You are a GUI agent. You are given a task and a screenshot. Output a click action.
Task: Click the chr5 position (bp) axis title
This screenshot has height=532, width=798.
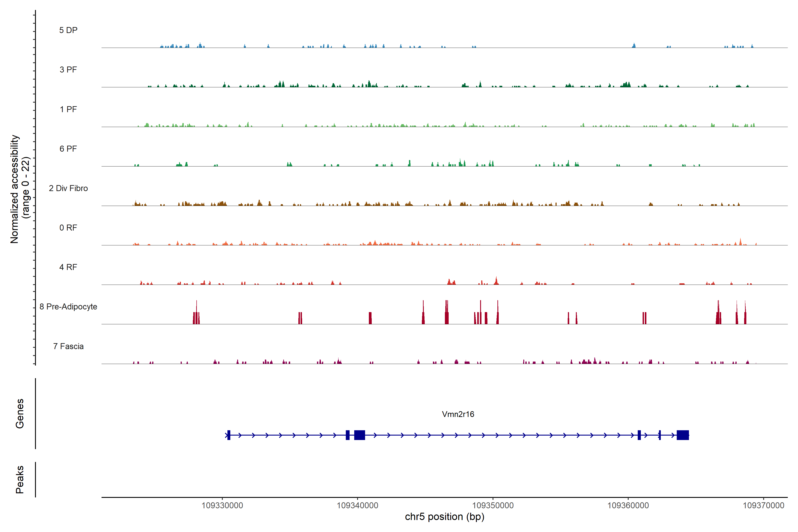[x=444, y=517]
